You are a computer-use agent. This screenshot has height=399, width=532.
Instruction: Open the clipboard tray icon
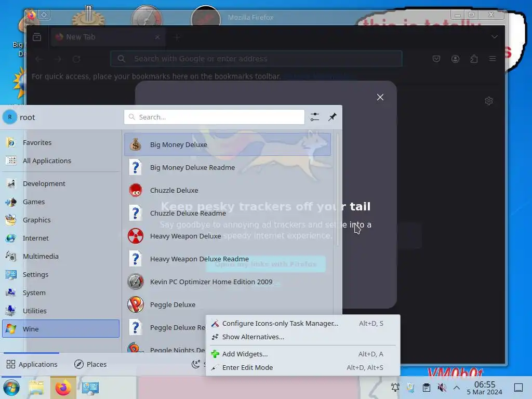427,388
